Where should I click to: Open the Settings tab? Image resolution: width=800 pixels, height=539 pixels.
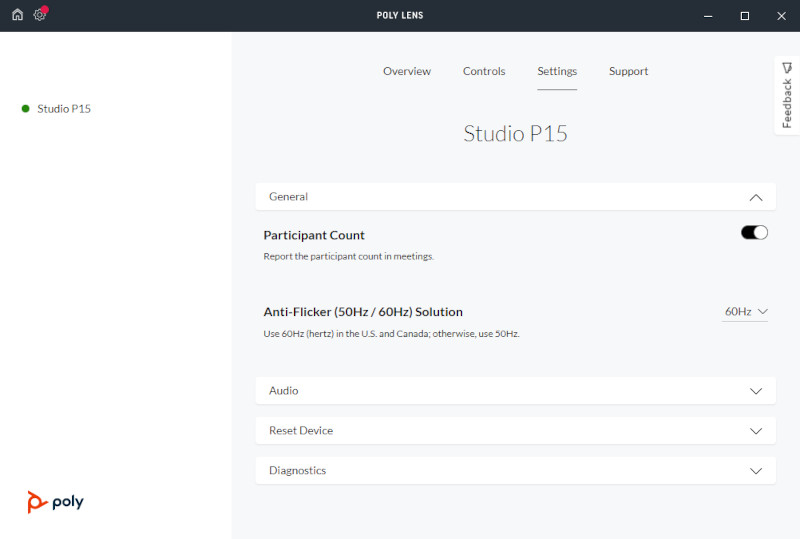557,71
